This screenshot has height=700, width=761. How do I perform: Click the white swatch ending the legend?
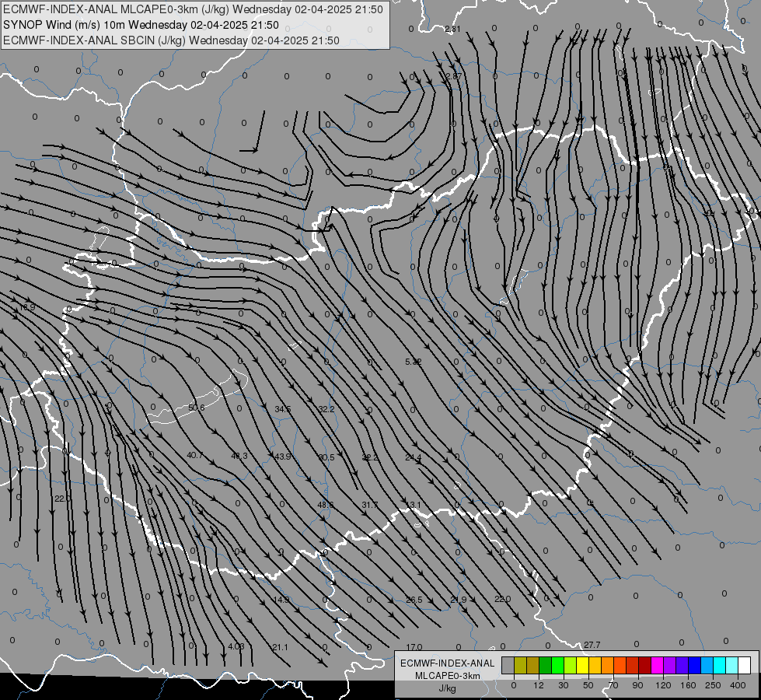pos(745,666)
